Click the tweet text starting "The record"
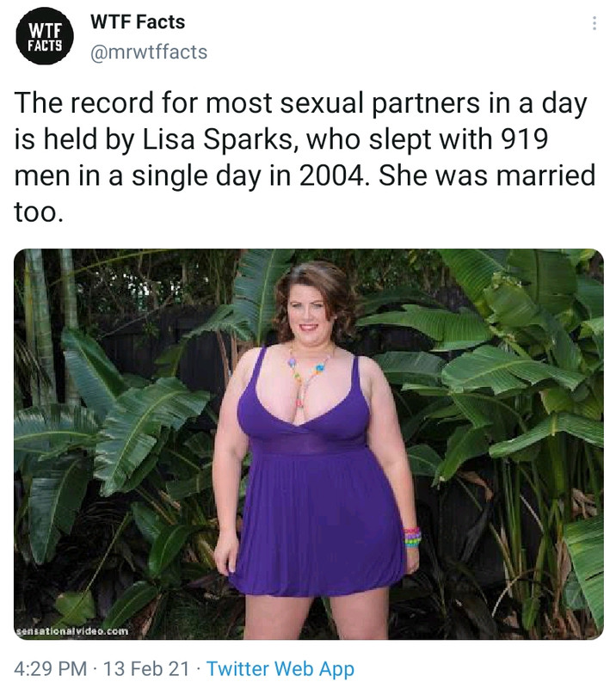Screen dimensions: 616x688 [305, 157]
